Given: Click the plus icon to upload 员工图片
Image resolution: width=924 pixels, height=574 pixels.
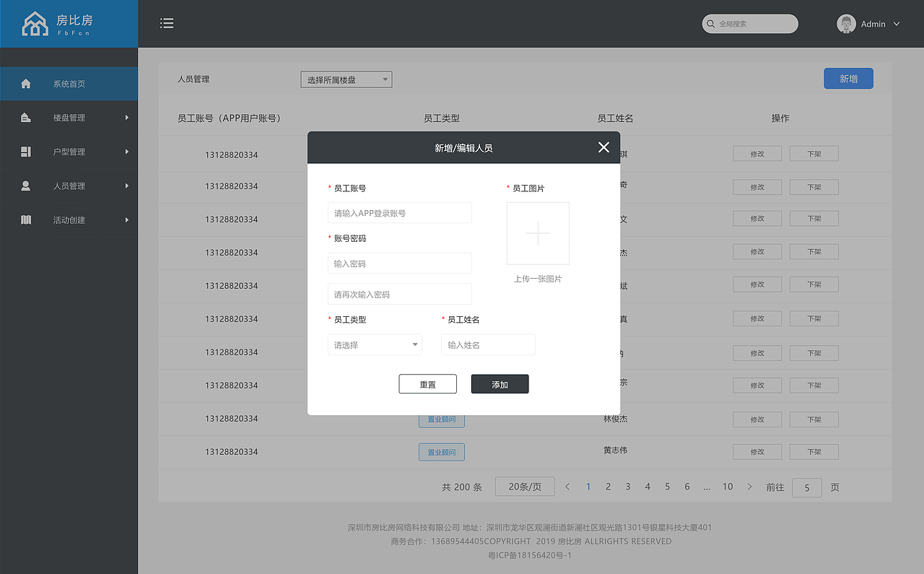Looking at the screenshot, I should click(x=538, y=233).
